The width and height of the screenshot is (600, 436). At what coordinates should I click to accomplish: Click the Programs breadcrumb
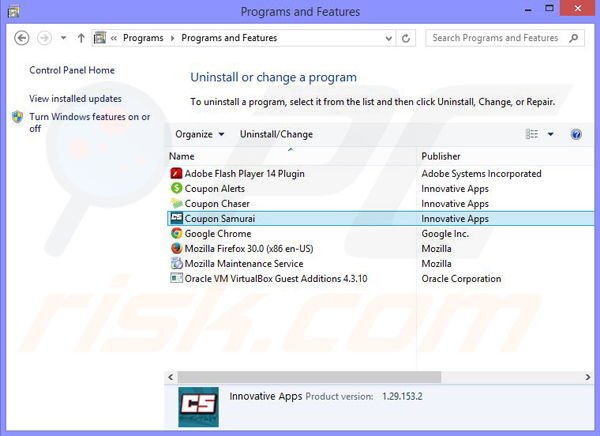click(x=143, y=38)
